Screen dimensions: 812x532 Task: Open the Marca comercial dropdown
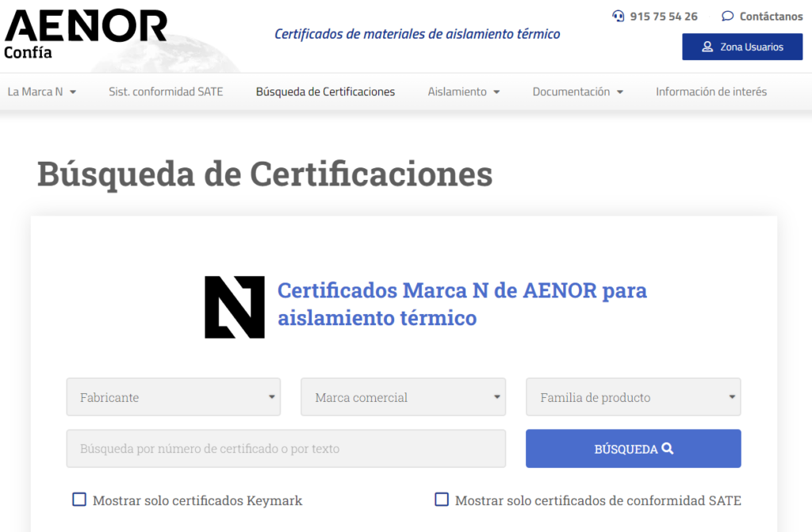click(x=403, y=396)
